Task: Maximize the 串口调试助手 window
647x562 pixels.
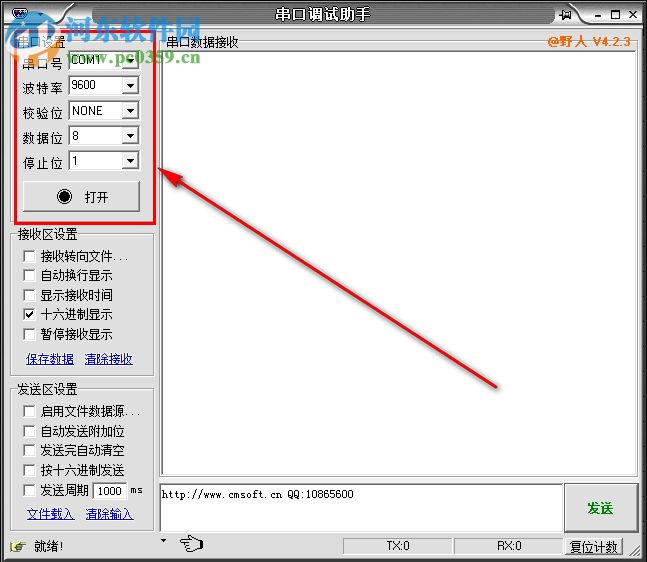Action: [x=615, y=15]
